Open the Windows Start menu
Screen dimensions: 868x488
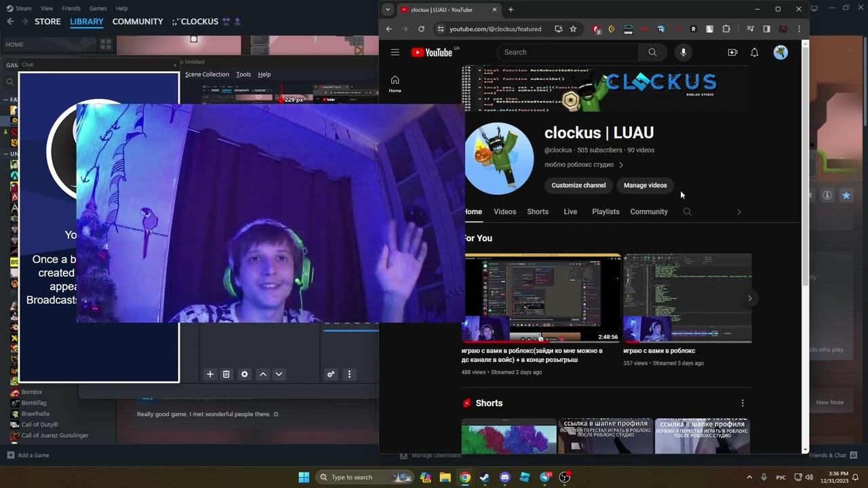pos(304,477)
